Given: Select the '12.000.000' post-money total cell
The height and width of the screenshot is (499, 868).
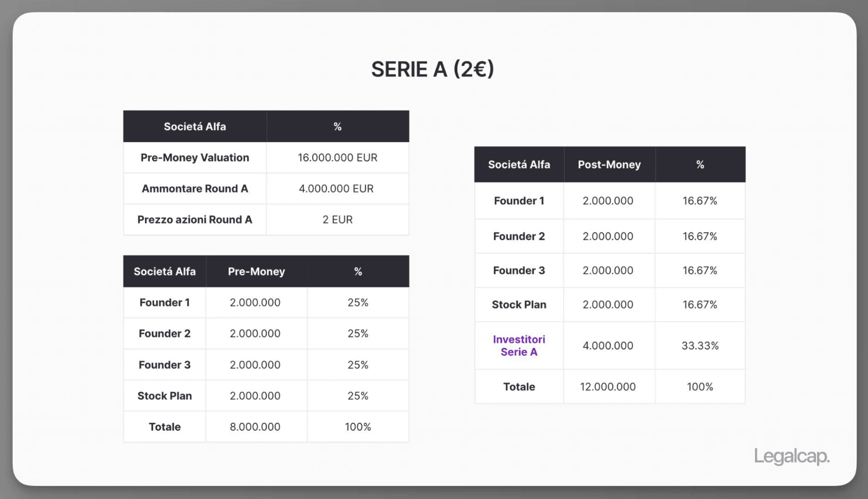Looking at the screenshot, I should click(x=608, y=387).
